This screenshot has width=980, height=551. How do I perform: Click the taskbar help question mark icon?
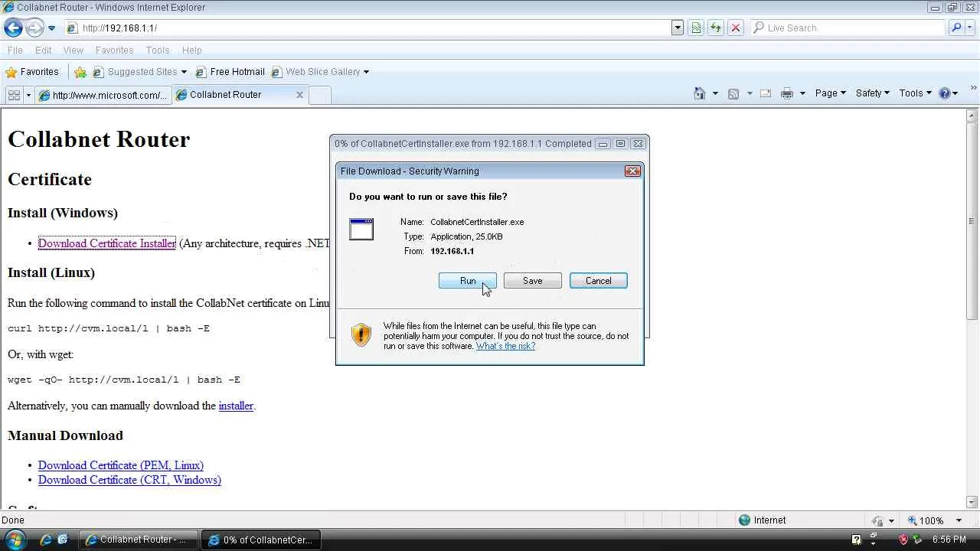coord(857,540)
